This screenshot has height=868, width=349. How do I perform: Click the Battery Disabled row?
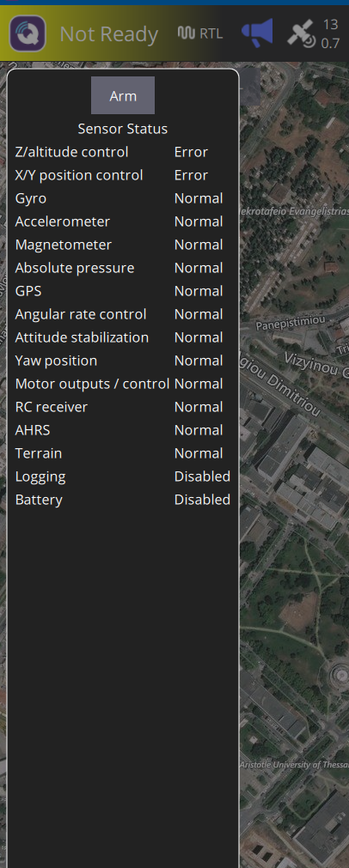pyautogui.click(x=122, y=500)
